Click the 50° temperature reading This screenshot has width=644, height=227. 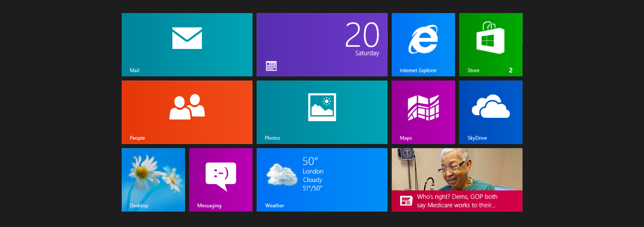310,161
